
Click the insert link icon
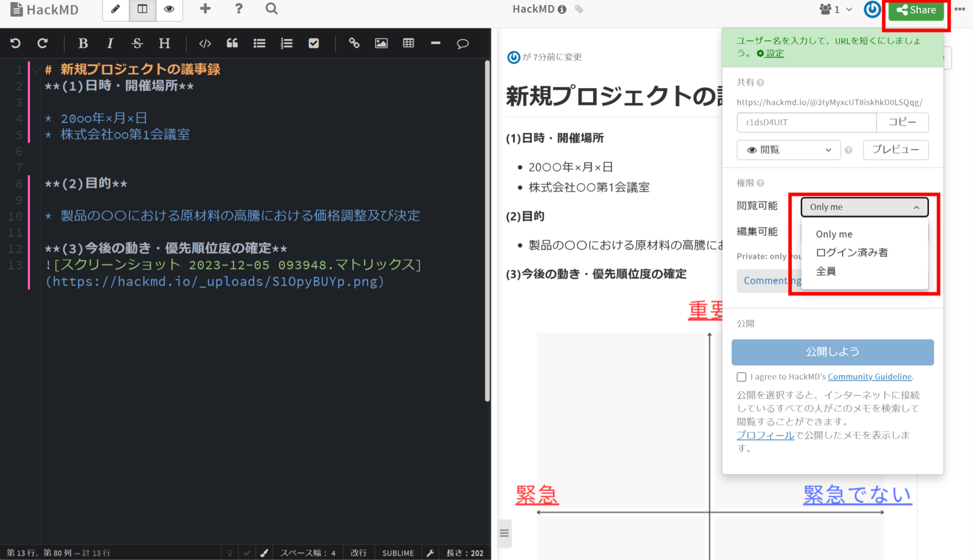click(354, 44)
